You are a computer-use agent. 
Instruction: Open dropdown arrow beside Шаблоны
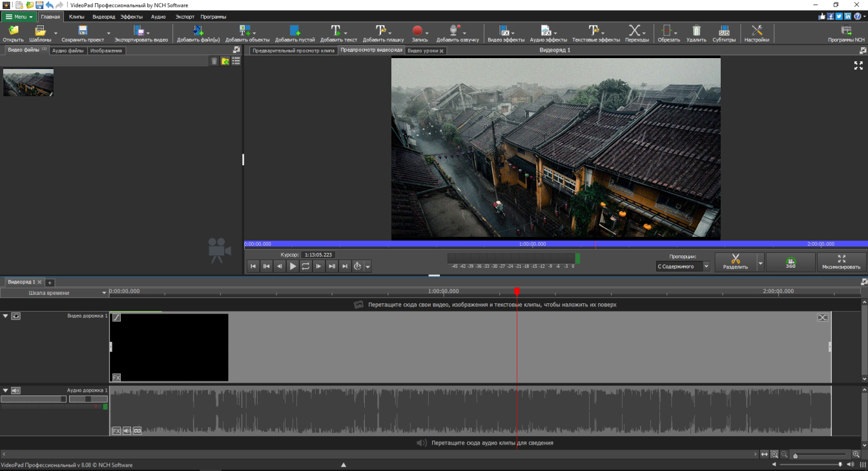[x=56, y=33]
